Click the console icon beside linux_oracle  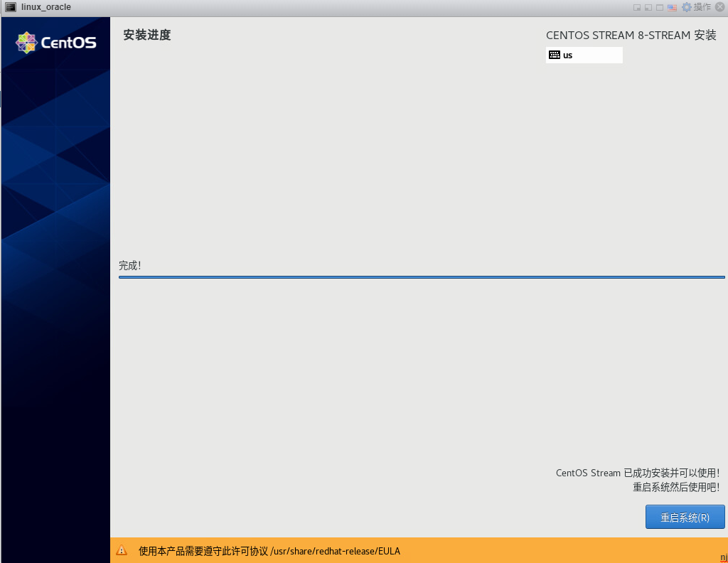tap(11, 7)
